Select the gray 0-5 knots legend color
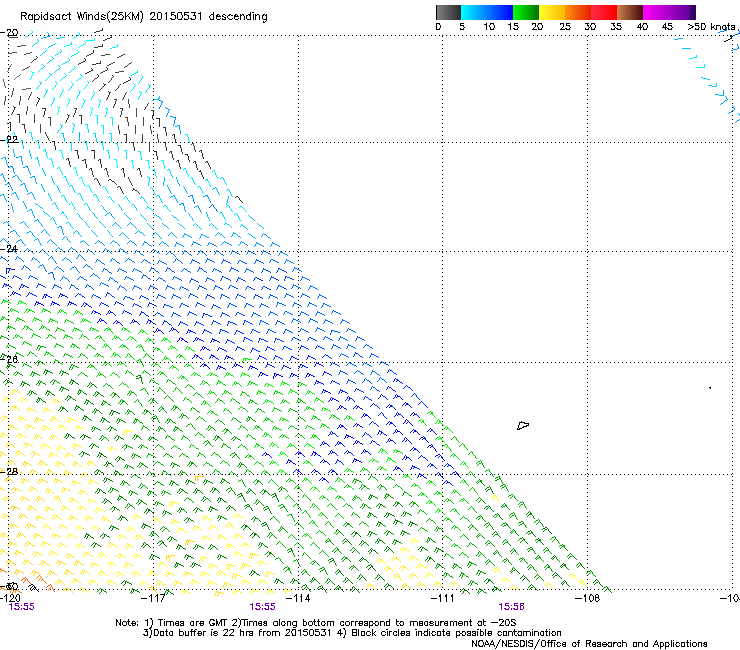740x650 pixels. [448, 12]
